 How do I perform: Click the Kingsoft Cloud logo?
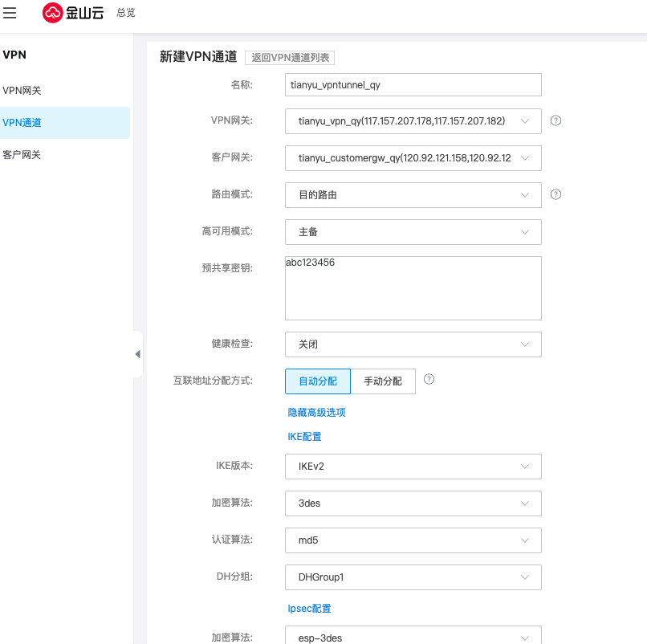[x=74, y=13]
